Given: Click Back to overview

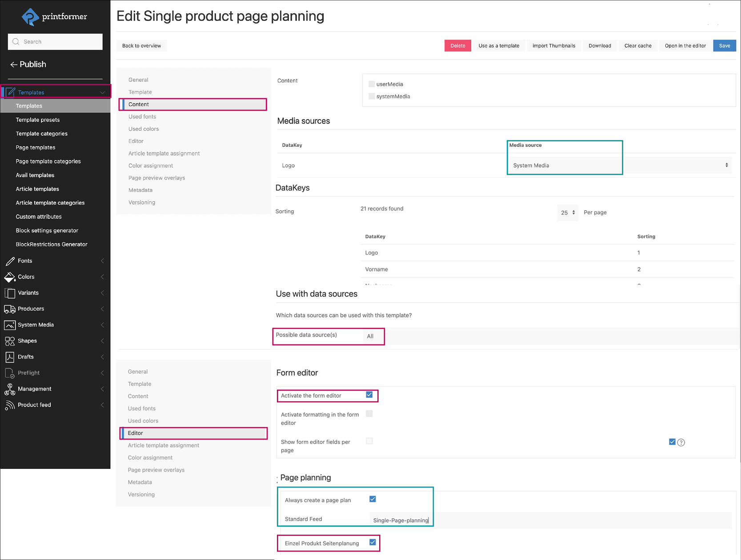Looking at the screenshot, I should point(141,45).
